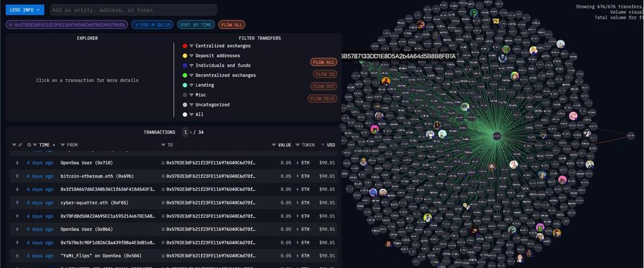Toggle FLOW SELF transfer filter
This screenshot has height=268, width=644.
(x=323, y=99)
